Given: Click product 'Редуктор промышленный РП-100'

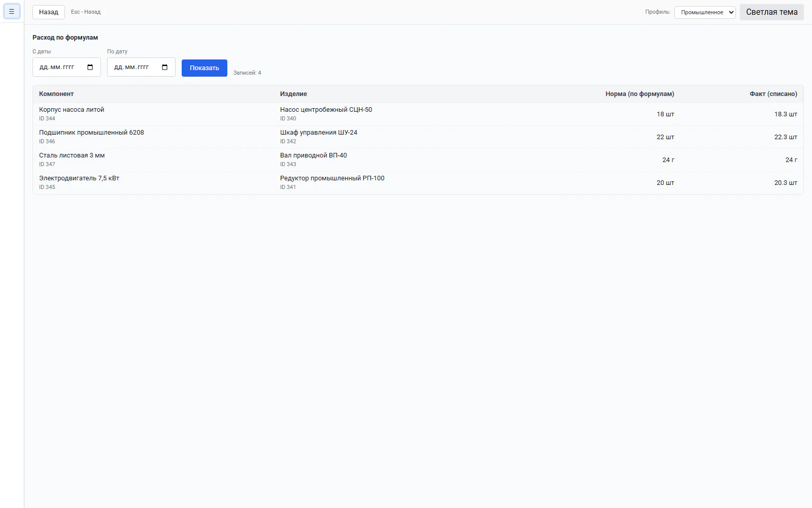Looking at the screenshot, I should coord(332,178).
